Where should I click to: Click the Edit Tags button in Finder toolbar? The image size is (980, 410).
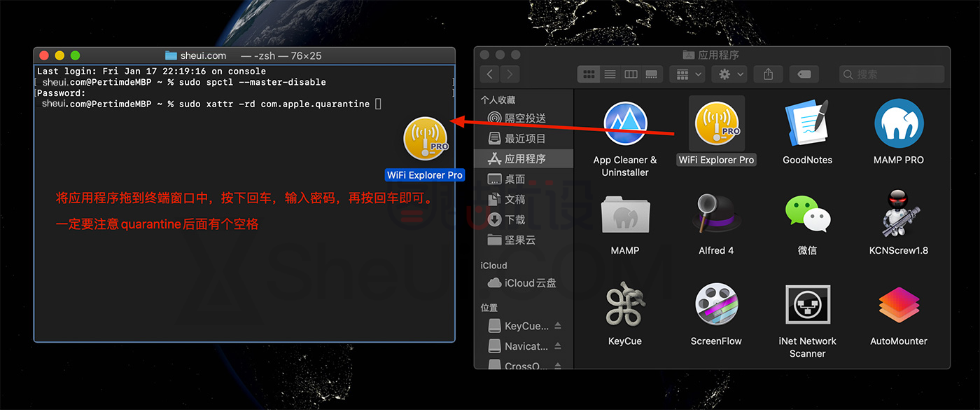[x=804, y=74]
